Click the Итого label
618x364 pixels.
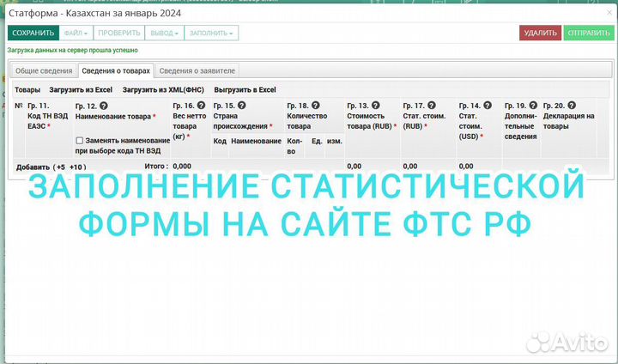(x=156, y=167)
